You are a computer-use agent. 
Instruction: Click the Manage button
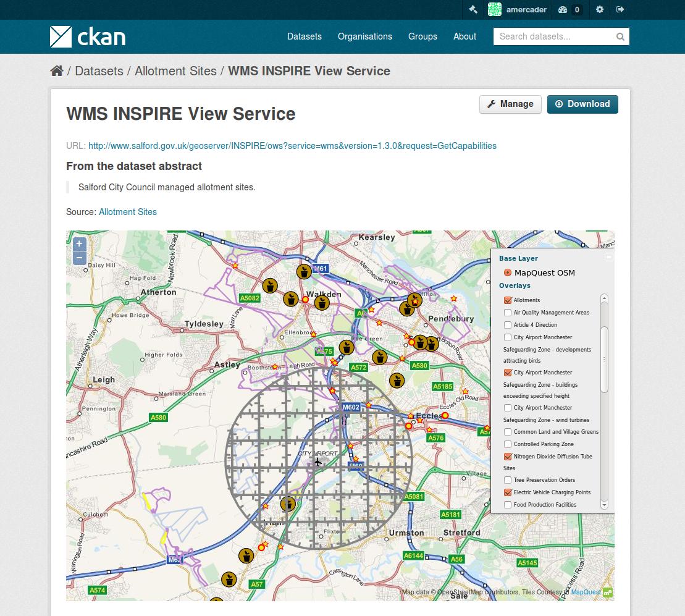tap(510, 104)
